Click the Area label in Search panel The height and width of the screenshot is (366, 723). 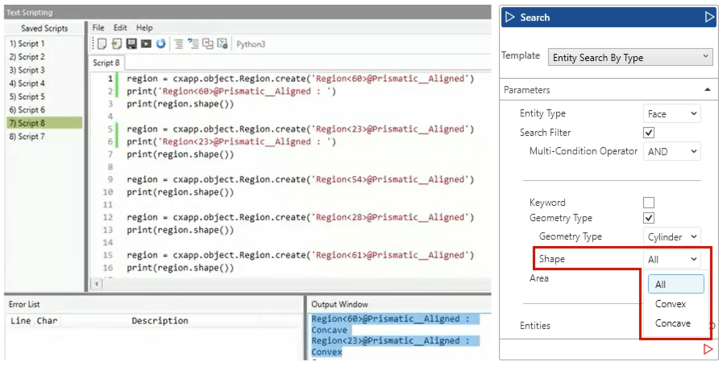click(539, 278)
